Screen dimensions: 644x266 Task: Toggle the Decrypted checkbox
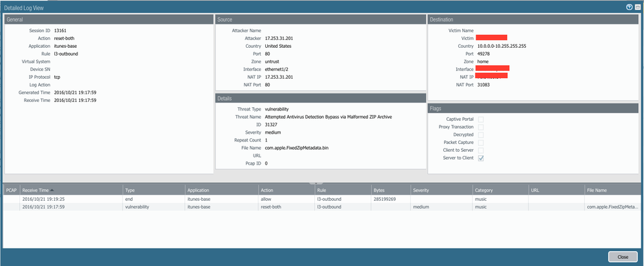481,135
